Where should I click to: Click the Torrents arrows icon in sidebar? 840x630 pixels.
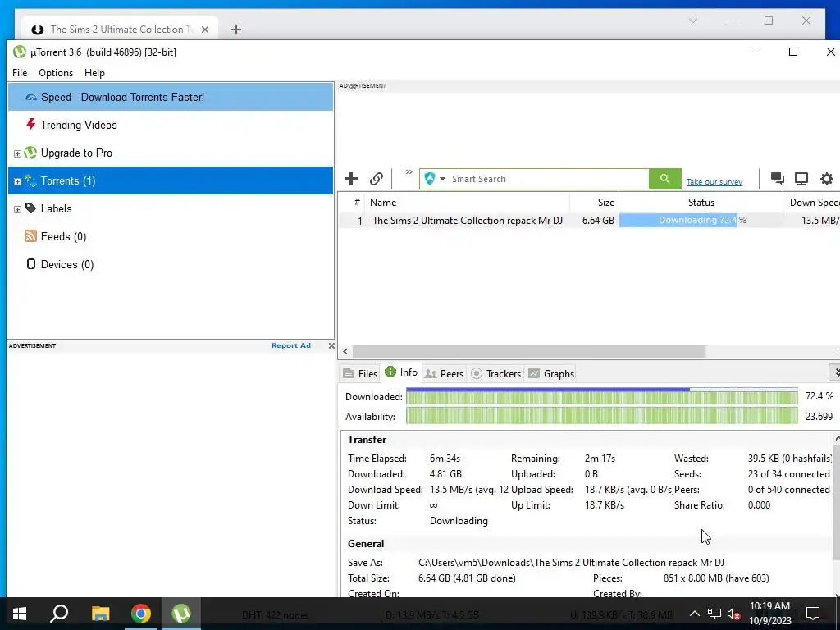30,180
